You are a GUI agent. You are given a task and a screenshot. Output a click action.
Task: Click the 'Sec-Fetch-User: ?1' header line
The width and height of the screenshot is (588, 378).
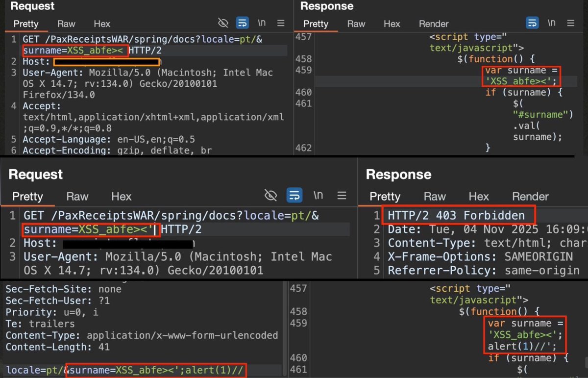[x=58, y=301]
